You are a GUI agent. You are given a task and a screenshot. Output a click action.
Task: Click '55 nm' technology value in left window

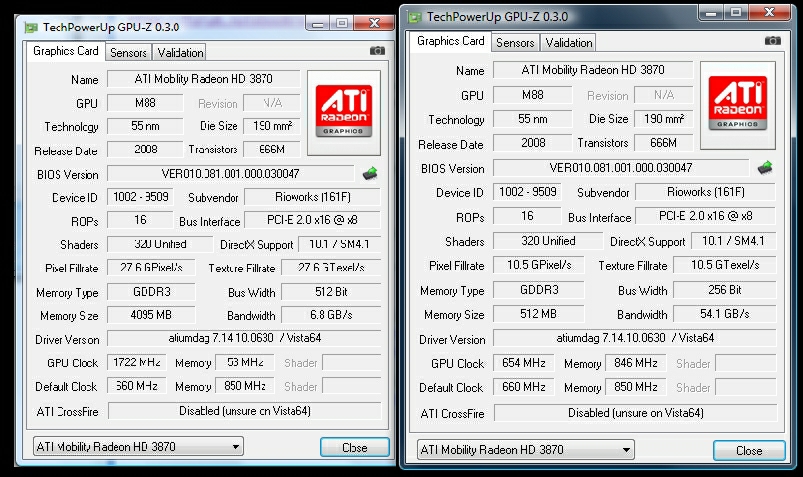(x=145, y=126)
